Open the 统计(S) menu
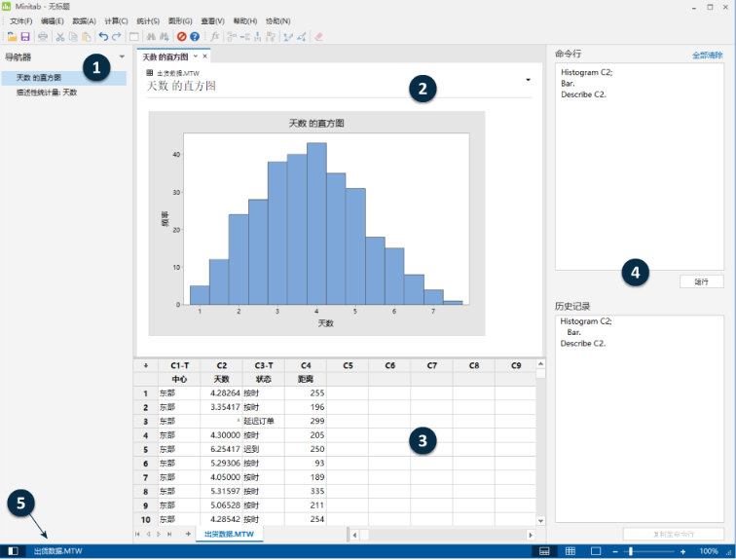The image size is (736, 560). 148,20
